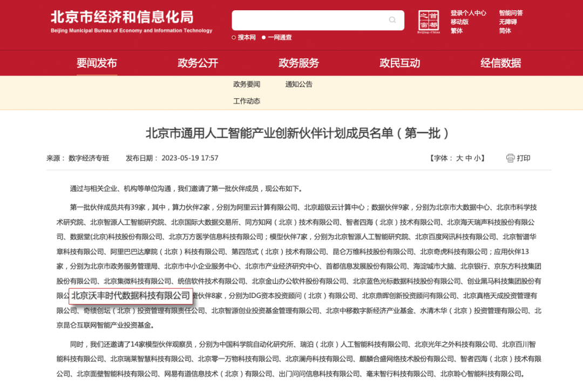Image resolution: width=583 pixels, height=392 pixels.
Task: Click the printer icon next to 打印
Action: (x=510, y=158)
